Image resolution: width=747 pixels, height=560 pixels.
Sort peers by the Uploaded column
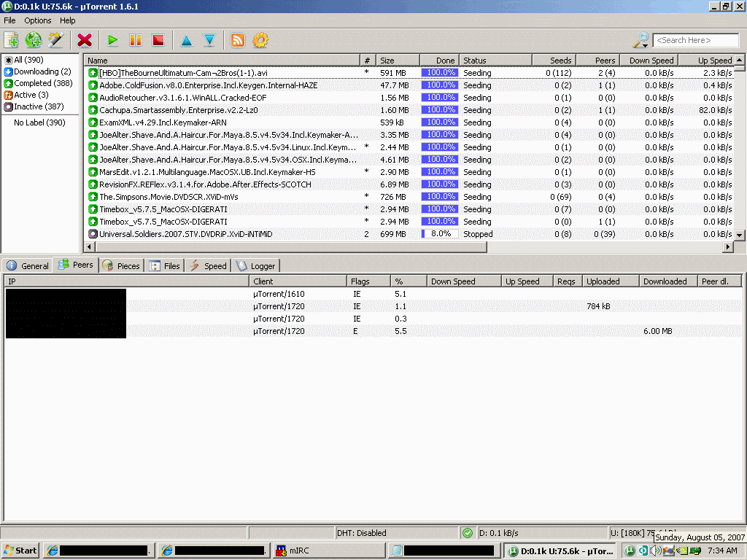pos(611,281)
